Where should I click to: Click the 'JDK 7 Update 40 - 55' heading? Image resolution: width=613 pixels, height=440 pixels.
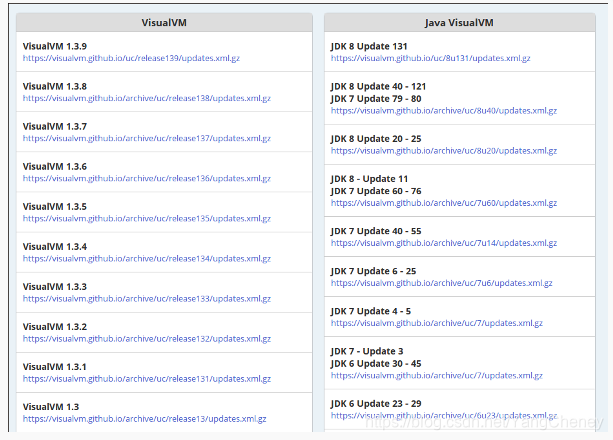[x=376, y=231]
